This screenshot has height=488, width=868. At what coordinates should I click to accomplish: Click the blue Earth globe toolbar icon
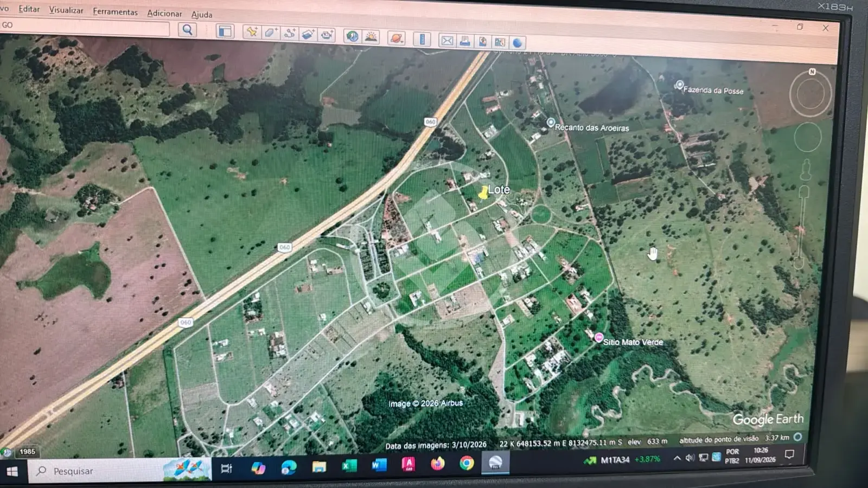(518, 43)
